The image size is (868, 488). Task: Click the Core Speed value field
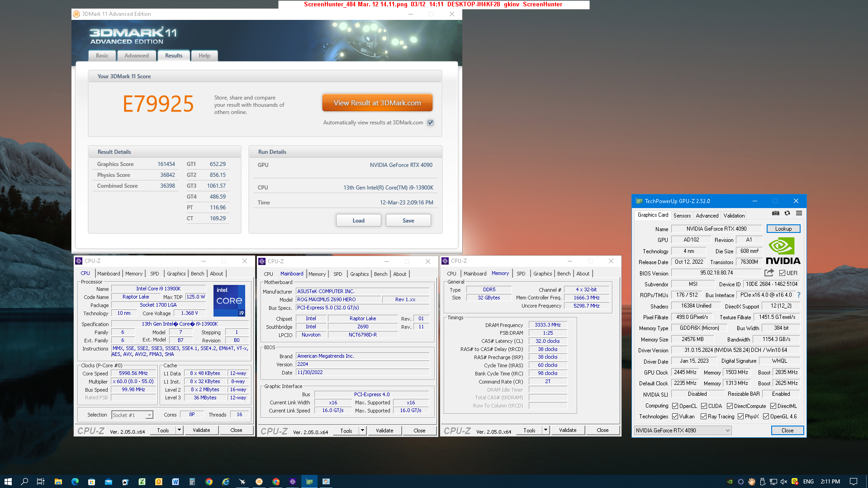click(x=133, y=373)
